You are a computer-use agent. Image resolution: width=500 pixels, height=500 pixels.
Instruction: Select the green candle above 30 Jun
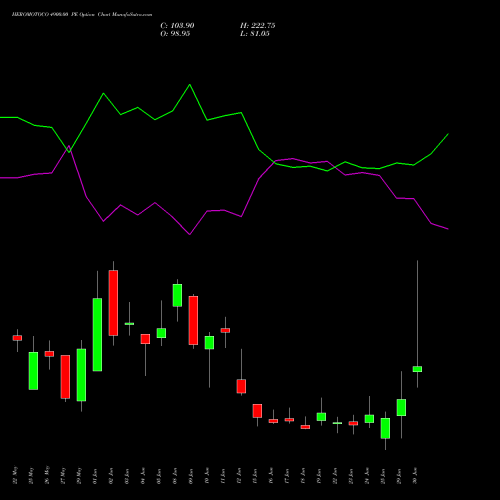(x=417, y=369)
